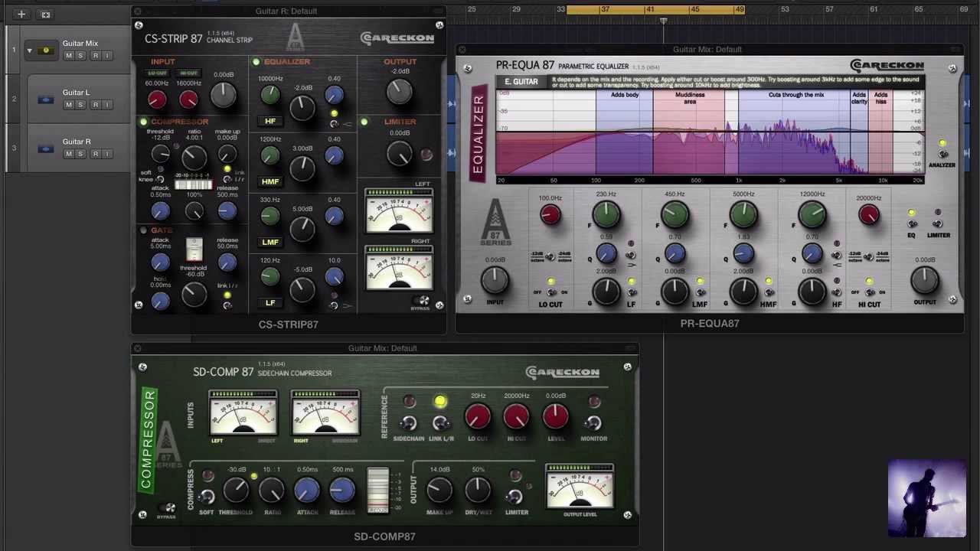Flip the LMF band enable switch in PR-EQUA

pyautogui.click(x=700, y=292)
